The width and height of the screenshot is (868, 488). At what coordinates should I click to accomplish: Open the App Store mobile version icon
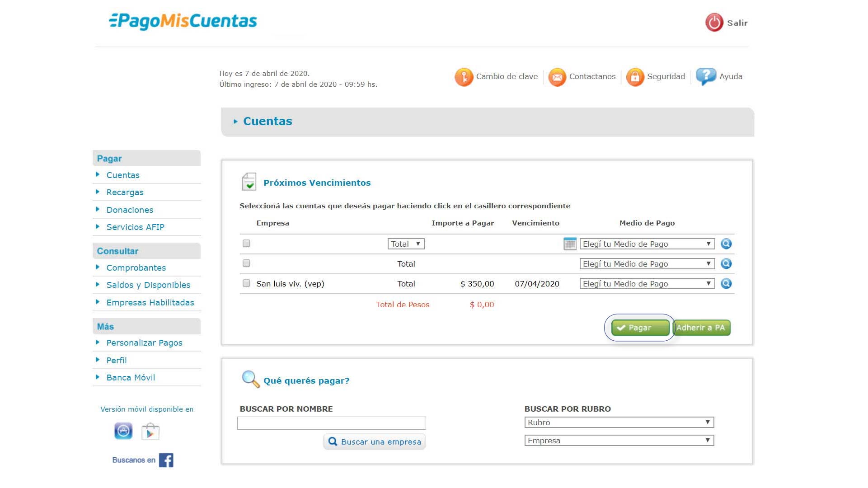point(123,431)
